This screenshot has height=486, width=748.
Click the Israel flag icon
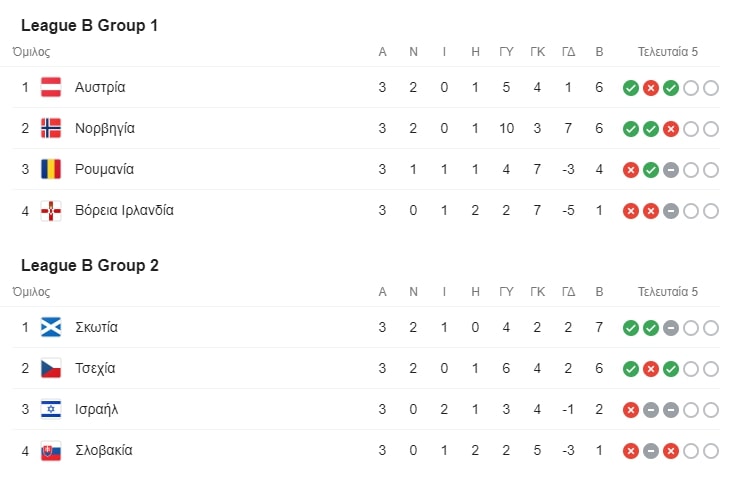click(x=51, y=409)
